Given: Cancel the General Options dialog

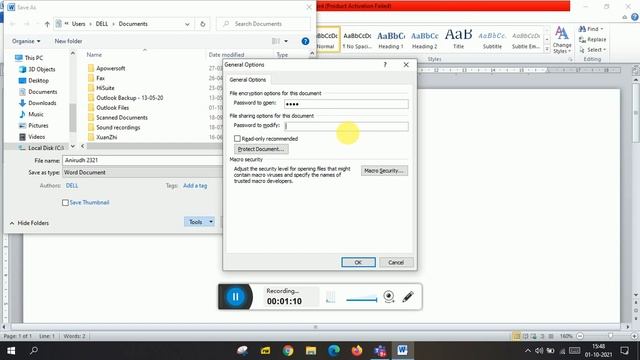Looking at the screenshot, I should pyautogui.click(x=396, y=262).
